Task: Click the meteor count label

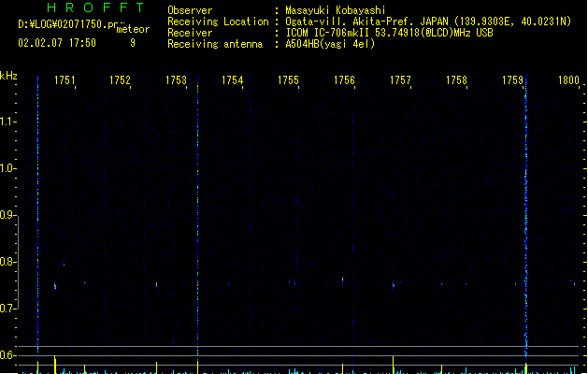Action: tap(133, 29)
